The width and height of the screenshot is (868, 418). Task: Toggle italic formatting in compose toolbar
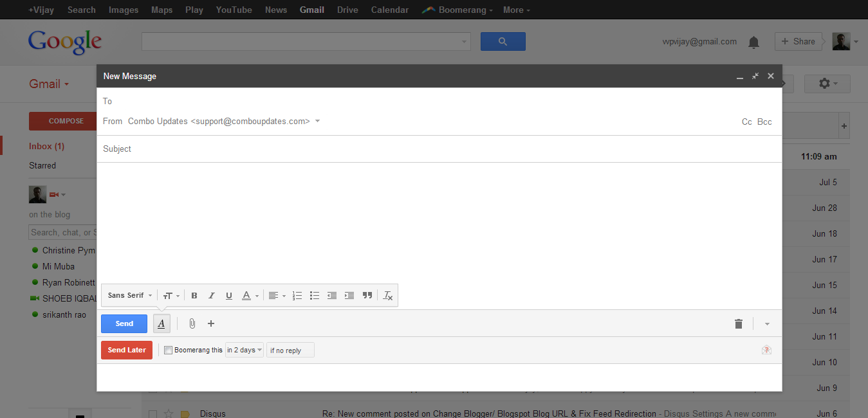[x=211, y=296]
